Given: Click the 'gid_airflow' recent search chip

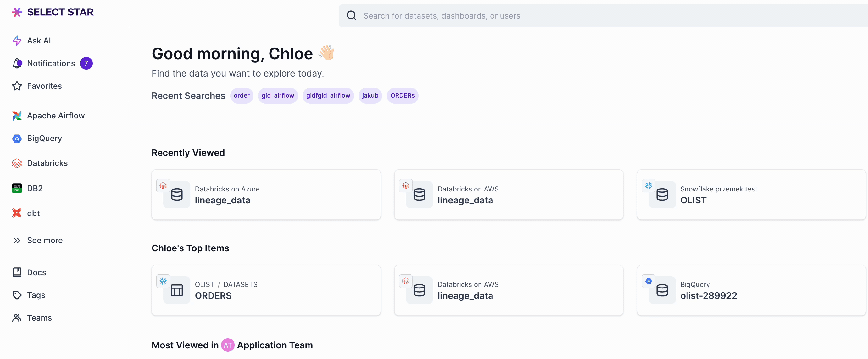Looking at the screenshot, I should pyautogui.click(x=278, y=96).
